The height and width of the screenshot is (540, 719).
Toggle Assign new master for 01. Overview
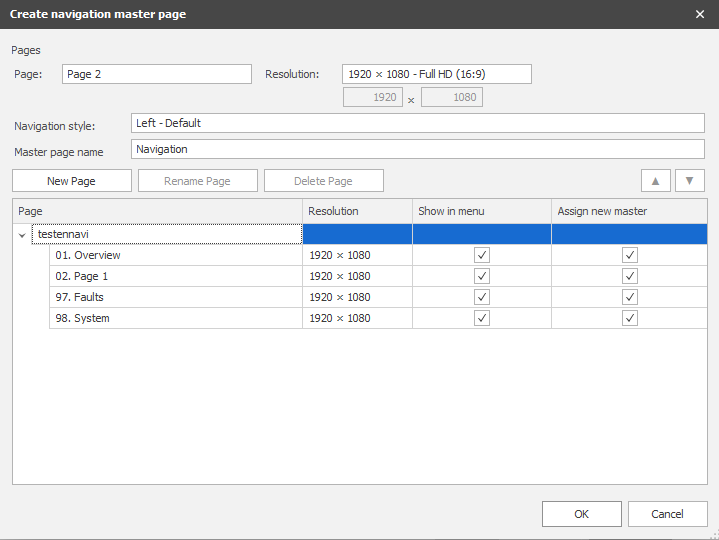click(630, 255)
